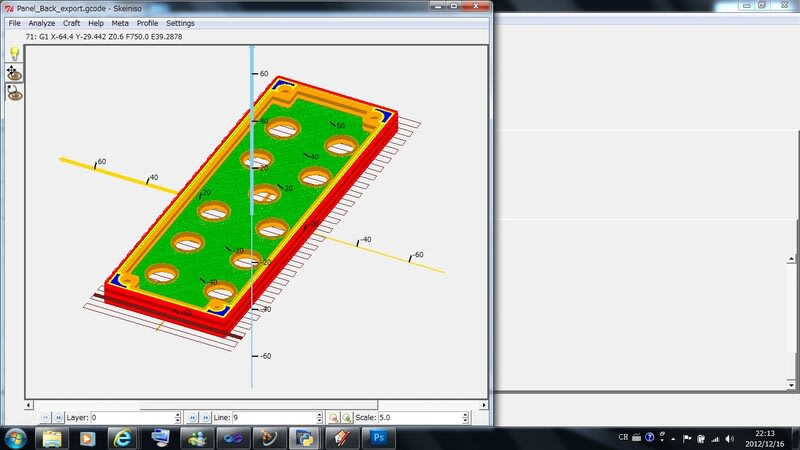Open the computer monitor taskbar app
This screenshot has width=800, height=450.
click(x=160, y=438)
